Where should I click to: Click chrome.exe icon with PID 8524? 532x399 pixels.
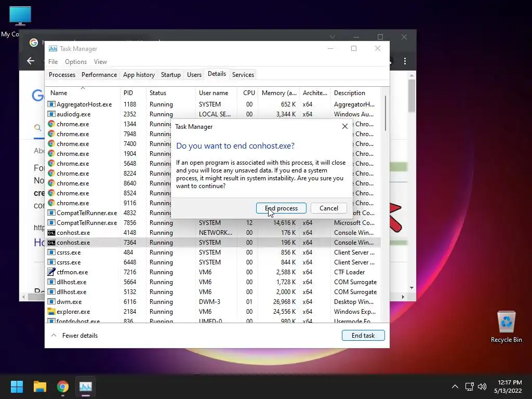(x=51, y=193)
